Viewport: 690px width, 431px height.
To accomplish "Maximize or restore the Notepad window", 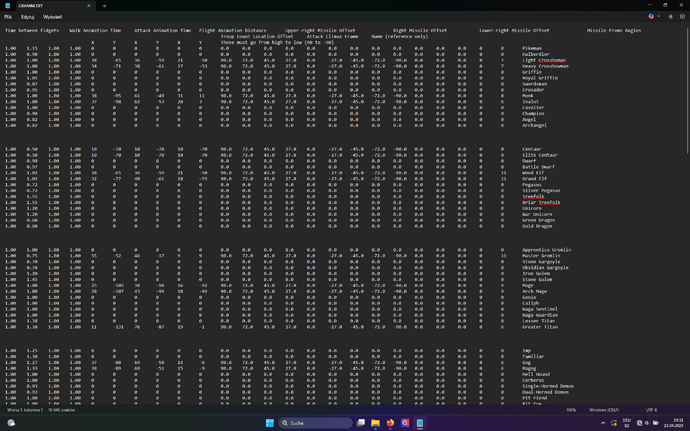I will click(665, 5).
